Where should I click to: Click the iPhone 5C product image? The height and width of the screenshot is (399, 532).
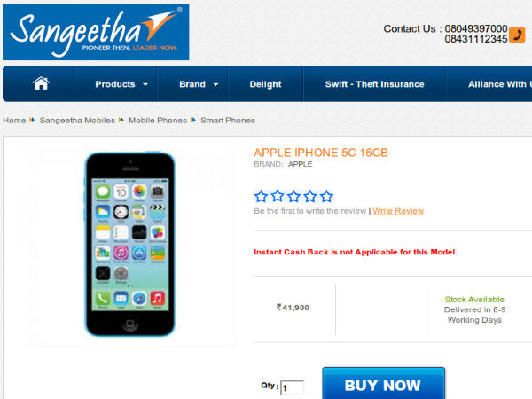point(130,245)
